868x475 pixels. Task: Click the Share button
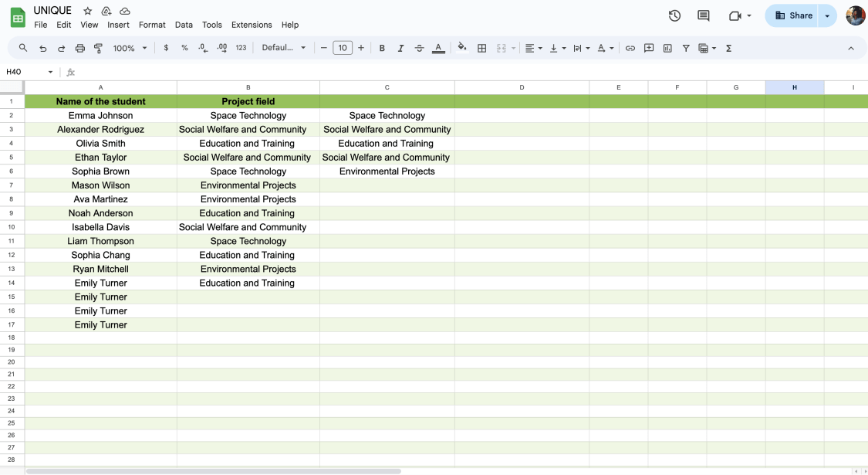coord(792,15)
